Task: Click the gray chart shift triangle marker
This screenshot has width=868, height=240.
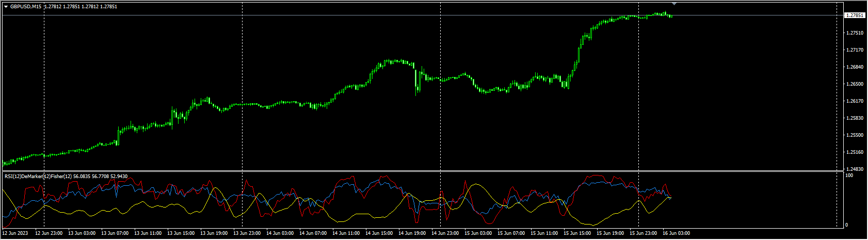Action: click(x=674, y=4)
